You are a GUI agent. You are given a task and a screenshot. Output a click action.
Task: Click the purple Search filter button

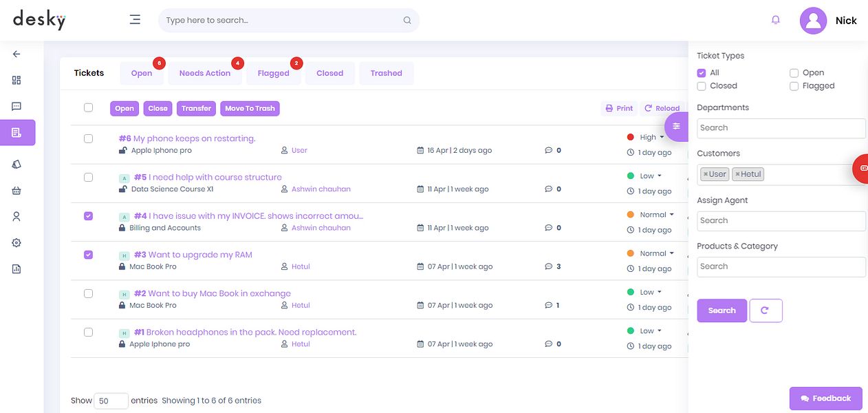click(721, 310)
